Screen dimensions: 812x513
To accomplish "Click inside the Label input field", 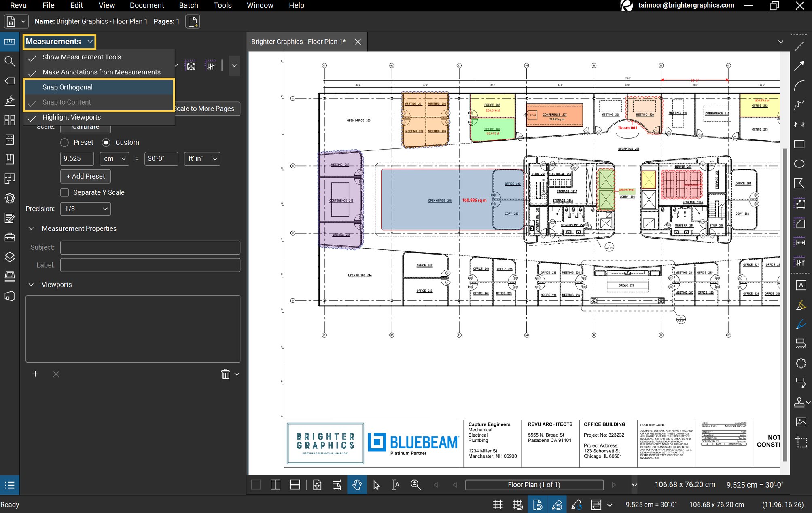I will pyautogui.click(x=150, y=265).
